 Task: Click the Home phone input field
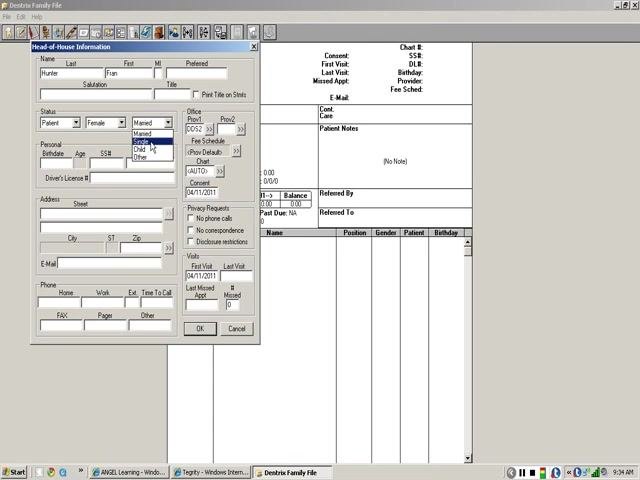(x=60, y=302)
